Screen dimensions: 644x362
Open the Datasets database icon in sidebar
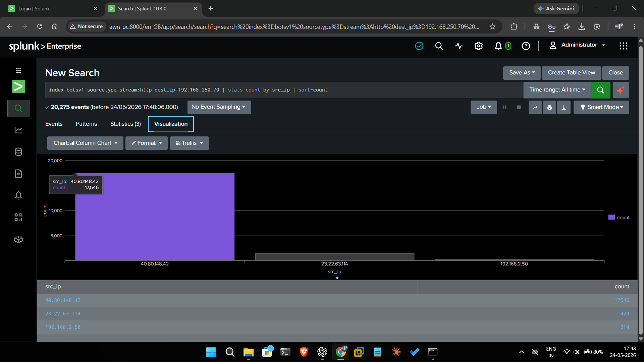[x=18, y=152]
